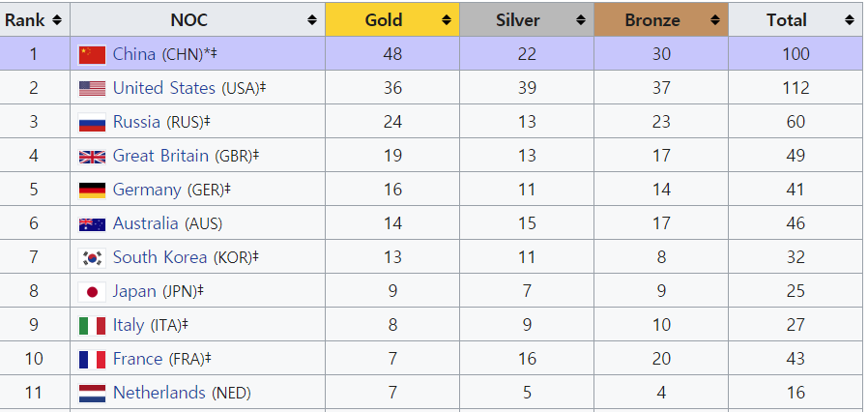Click the Australia flag icon
868x412 pixels.
tap(92, 223)
